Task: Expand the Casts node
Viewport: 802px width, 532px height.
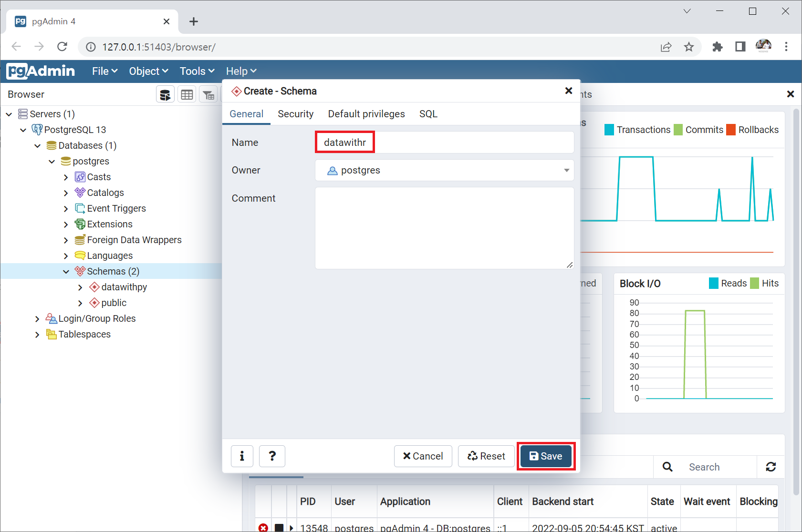Action: click(66, 177)
